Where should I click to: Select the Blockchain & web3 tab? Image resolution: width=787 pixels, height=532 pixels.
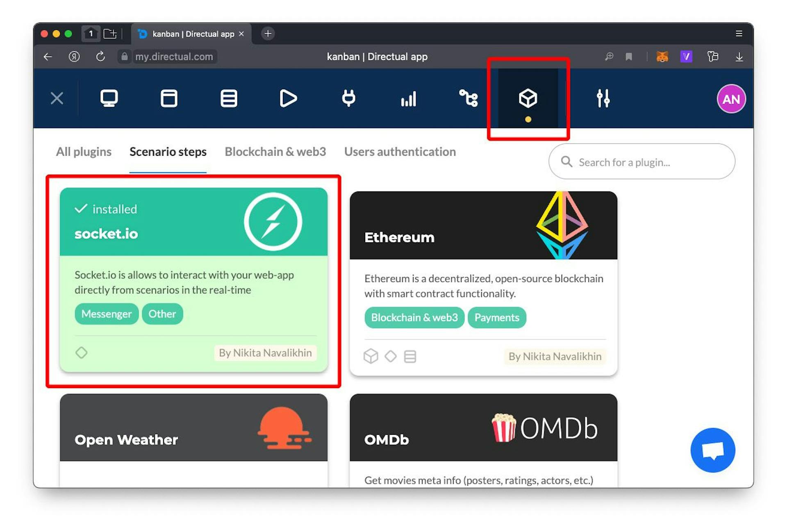[275, 152]
